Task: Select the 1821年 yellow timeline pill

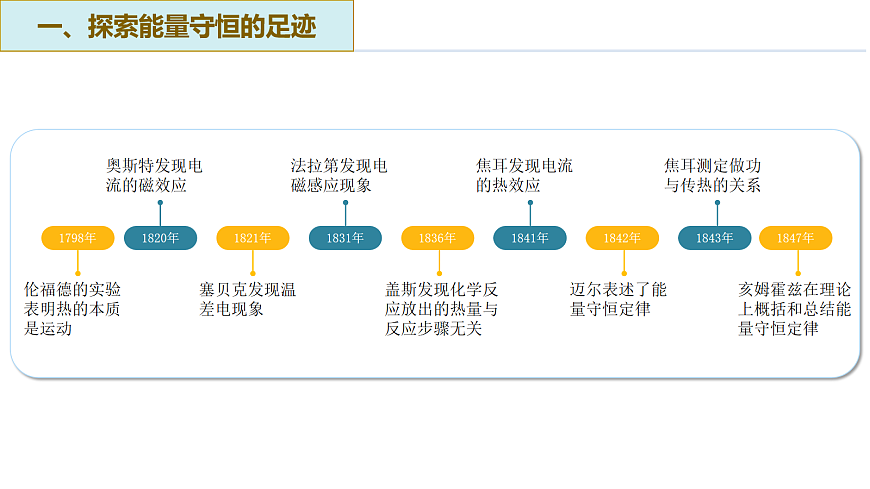Action: pyautogui.click(x=252, y=238)
